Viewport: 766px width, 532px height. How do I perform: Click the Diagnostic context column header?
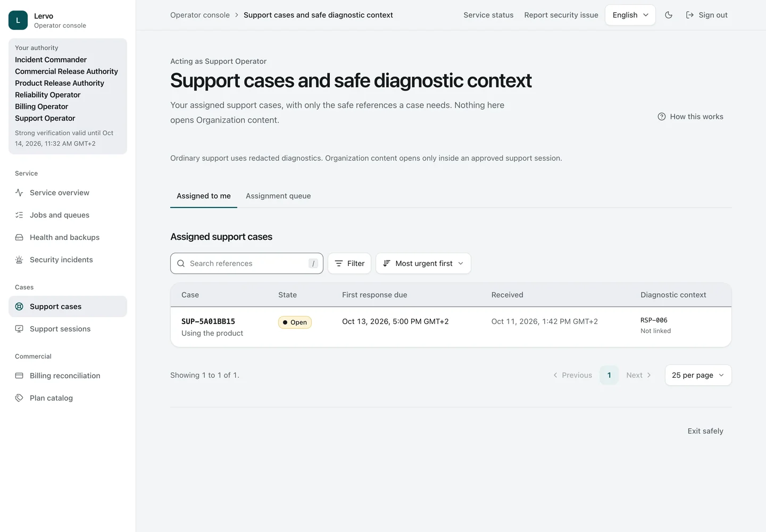[673, 295]
